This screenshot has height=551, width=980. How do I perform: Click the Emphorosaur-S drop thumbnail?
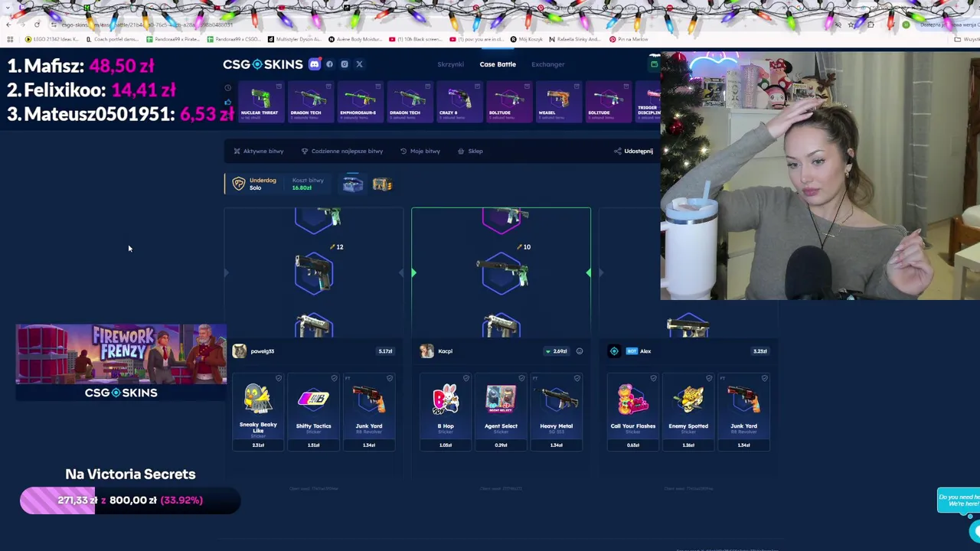(359, 102)
